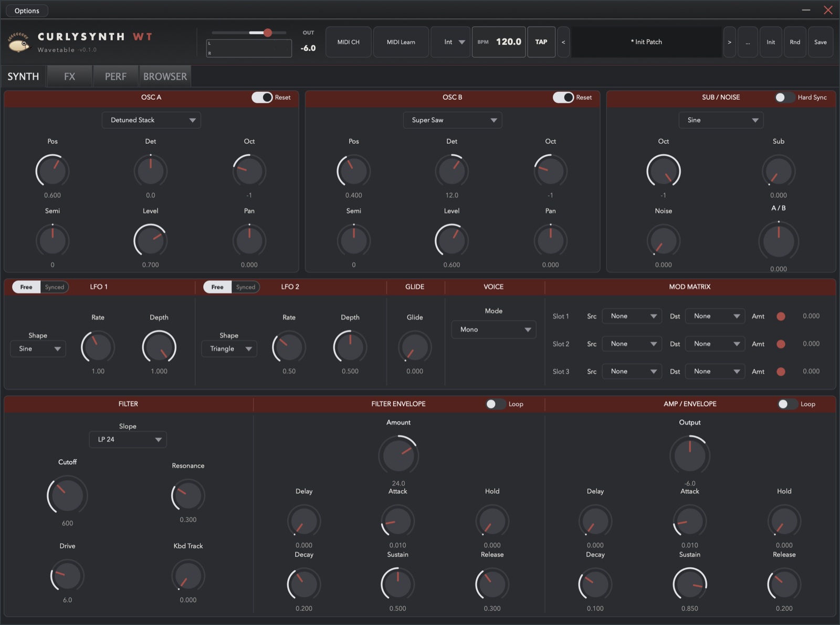Go to previous patch with the left arrow
This screenshot has width=840, height=625.
coord(563,42)
